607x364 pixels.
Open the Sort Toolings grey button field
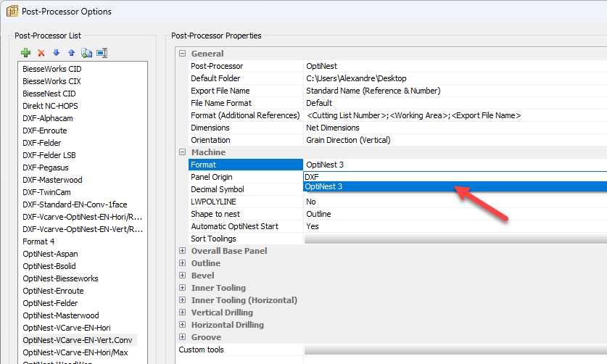(455, 239)
